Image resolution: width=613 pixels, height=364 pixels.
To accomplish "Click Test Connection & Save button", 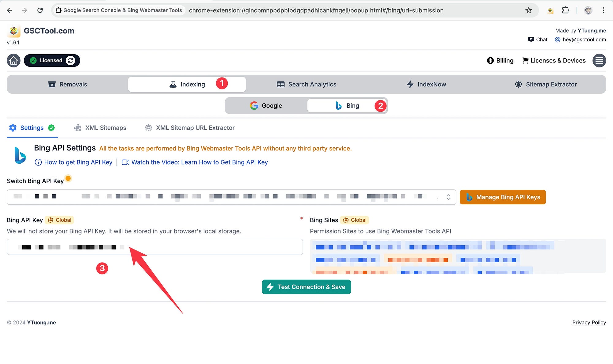I will 306,287.
